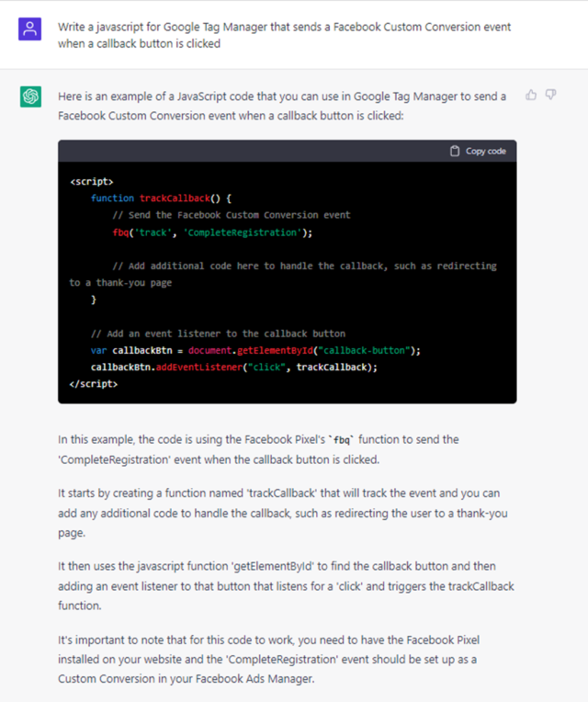Viewport: 588px width, 702px height.
Task: Click the closing </script> tag in code
Action: coord(94,383)
